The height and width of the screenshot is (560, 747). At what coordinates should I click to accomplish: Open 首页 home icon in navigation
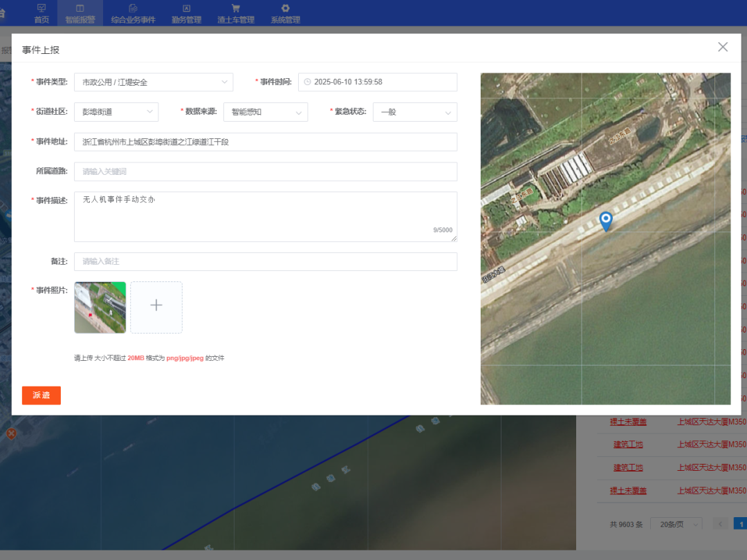(x=41, y=8)
